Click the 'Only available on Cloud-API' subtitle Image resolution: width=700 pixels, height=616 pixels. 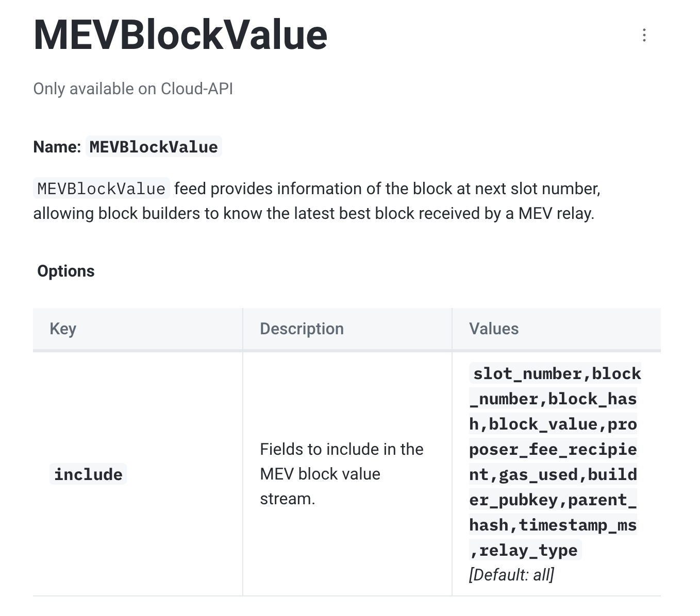point(133,89)
